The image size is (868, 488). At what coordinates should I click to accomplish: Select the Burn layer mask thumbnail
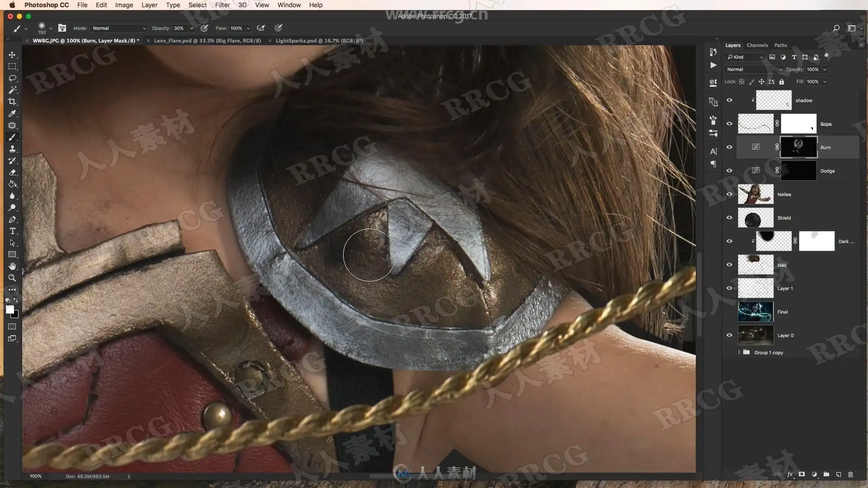click(798, 147)
